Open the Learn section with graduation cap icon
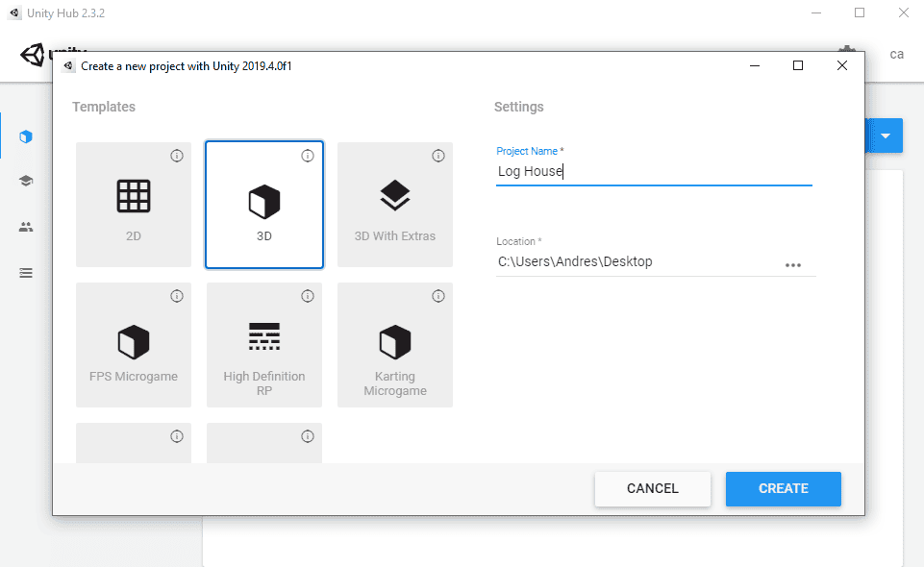The image size is (924, 567). pyautogui.click(x=25, y=180)
